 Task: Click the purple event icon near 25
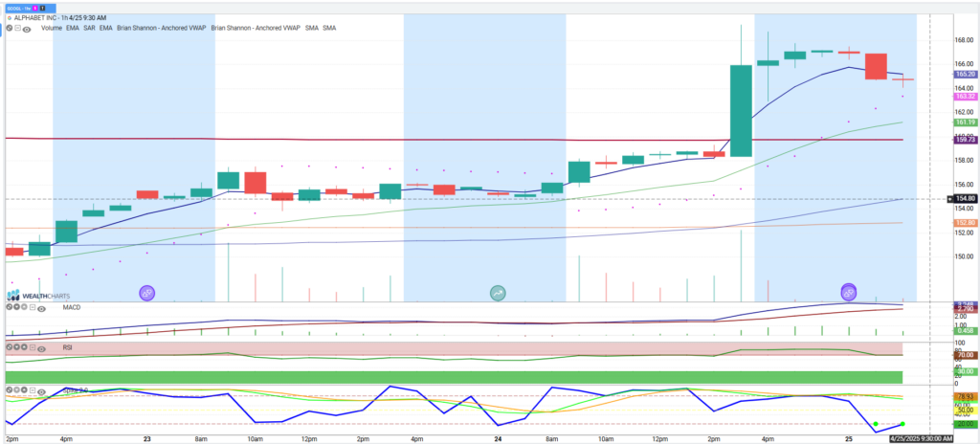[x=848, y=291]
